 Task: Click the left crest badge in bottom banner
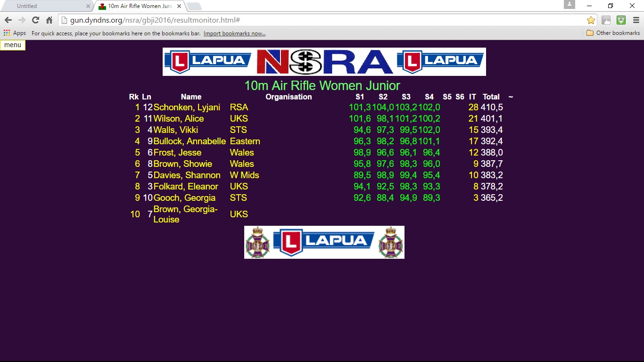click(x=257, y=242)
